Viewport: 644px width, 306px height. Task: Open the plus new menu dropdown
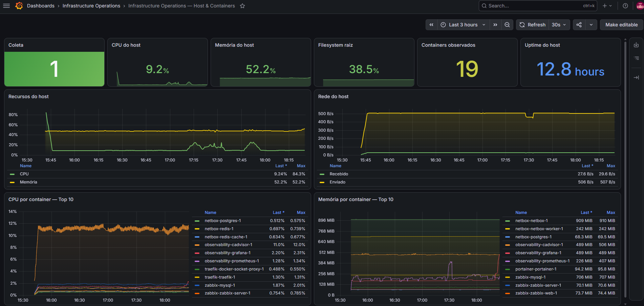coord(607,6)
